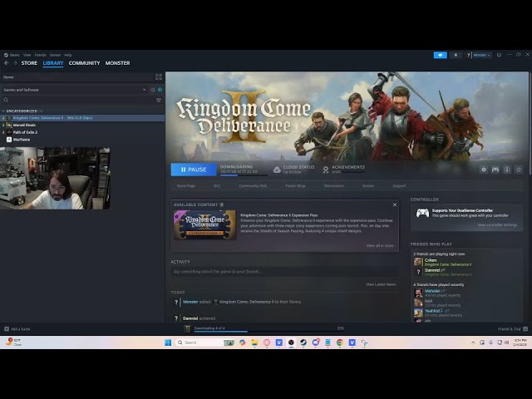Open Steam from the Windows taskbar
Screen dimensions: 532x399
pos(303,342)
